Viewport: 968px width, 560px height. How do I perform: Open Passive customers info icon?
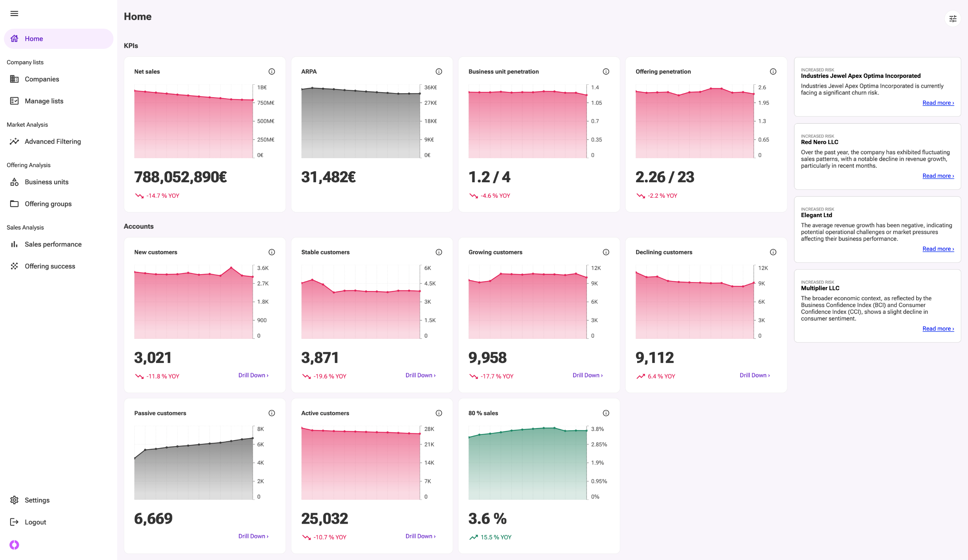click(x=271, y=413)
